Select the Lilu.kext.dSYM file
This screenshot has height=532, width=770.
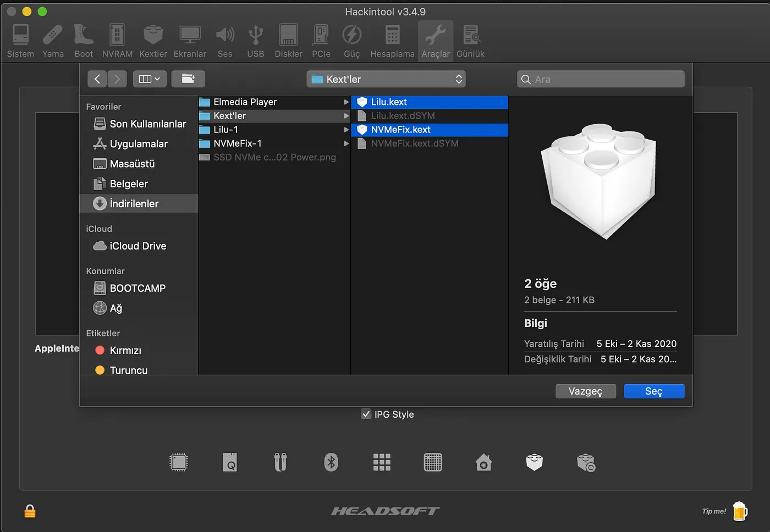pos(430,115)
